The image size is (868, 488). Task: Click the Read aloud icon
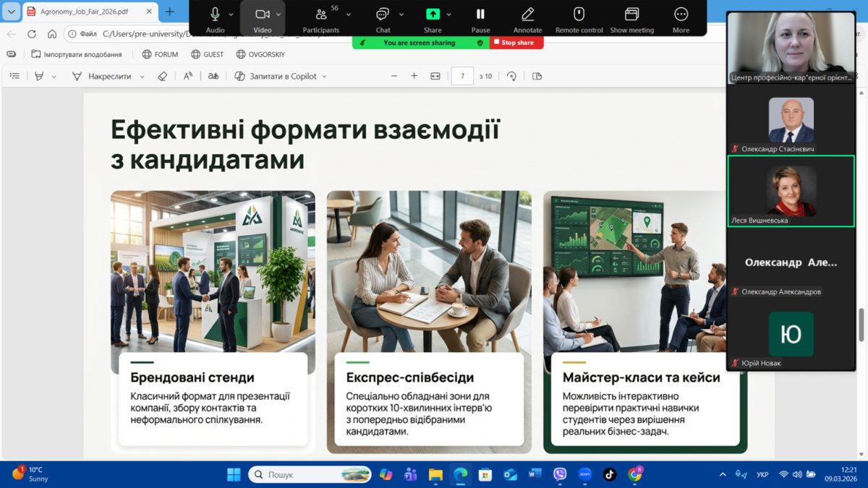pos(188,76)
